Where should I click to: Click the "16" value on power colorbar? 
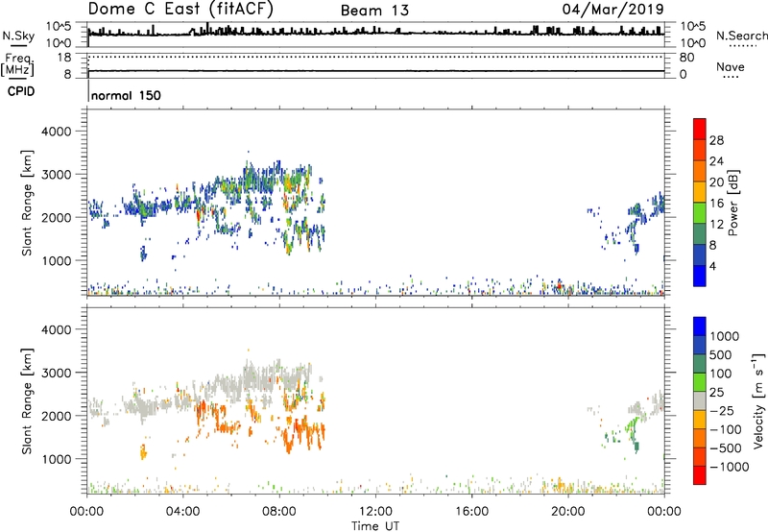[716, 204]
